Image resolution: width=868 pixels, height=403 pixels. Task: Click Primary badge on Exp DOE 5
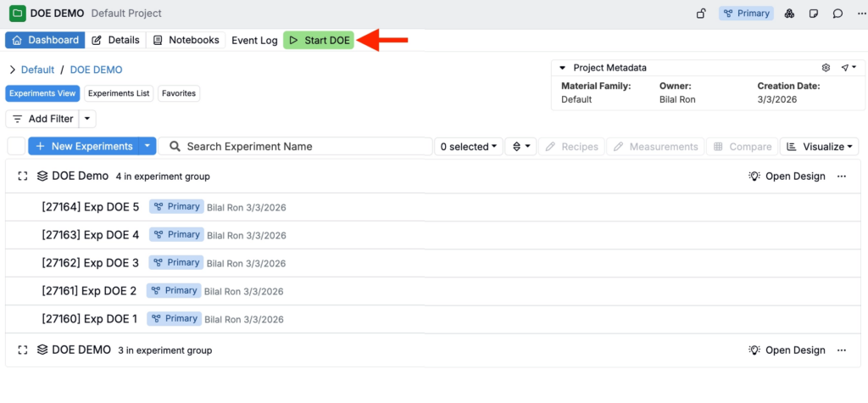[x=176, y=207]
